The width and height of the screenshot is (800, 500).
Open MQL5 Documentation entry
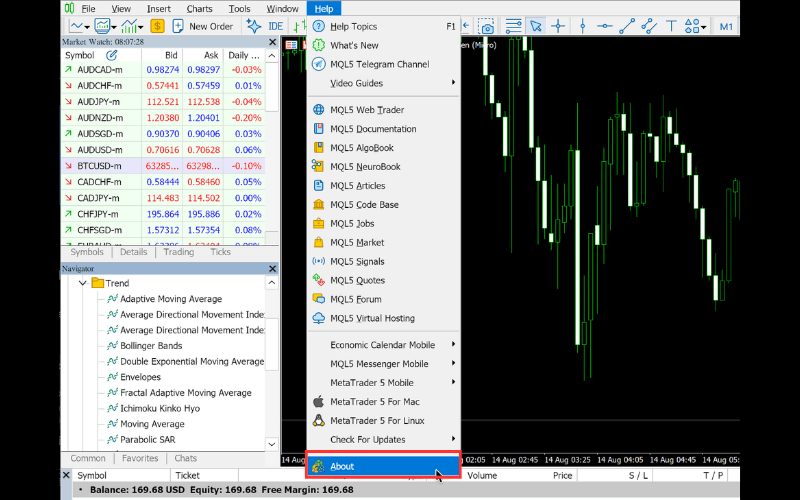tap(384, 129)
